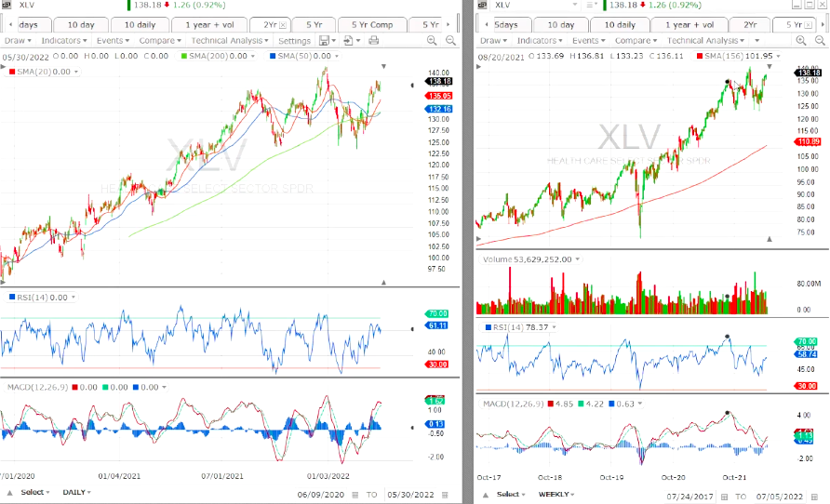
Task: Open the Draw menu in left panel
Action: coord(18,40)
